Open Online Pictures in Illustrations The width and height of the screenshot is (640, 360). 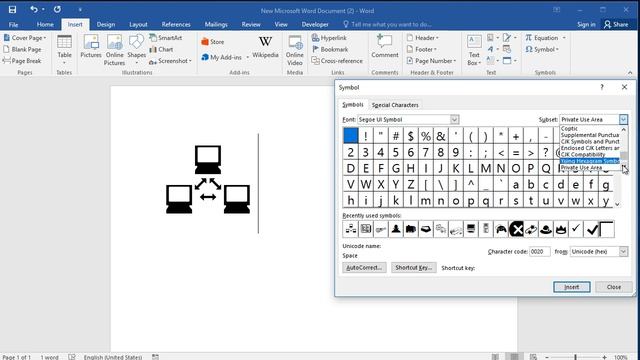114,50
